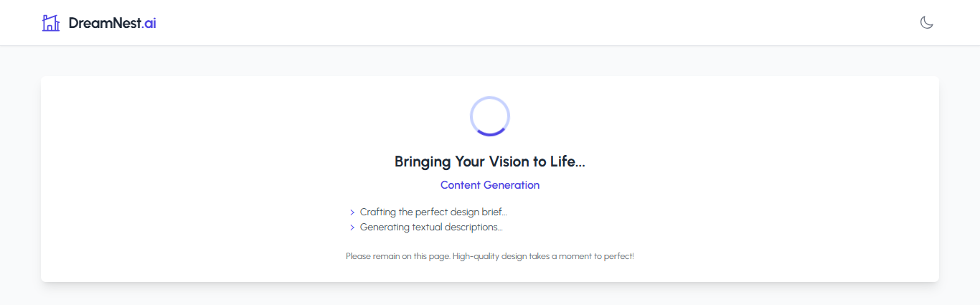Select the "Bringing Your Vision to Life..." heading
The height and width of the screenshot is (305, 980).
click(x=490, y=161)
